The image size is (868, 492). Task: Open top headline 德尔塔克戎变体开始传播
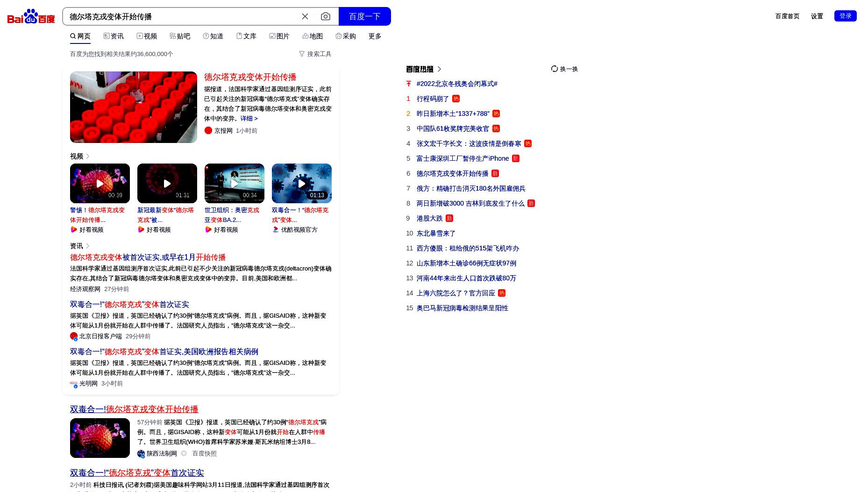(x=250, y=77)
